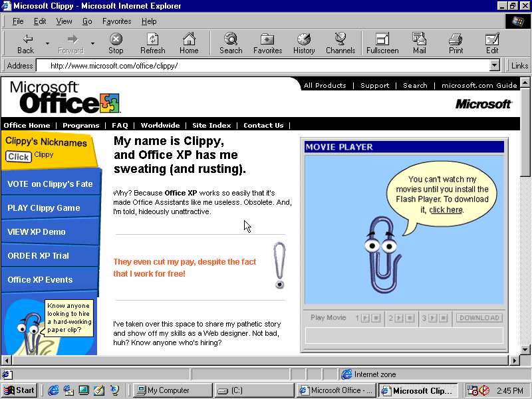Select VIEW XP Demo
Image resolution: width=532 pixels, height=399 pixels.
[37, 231]
